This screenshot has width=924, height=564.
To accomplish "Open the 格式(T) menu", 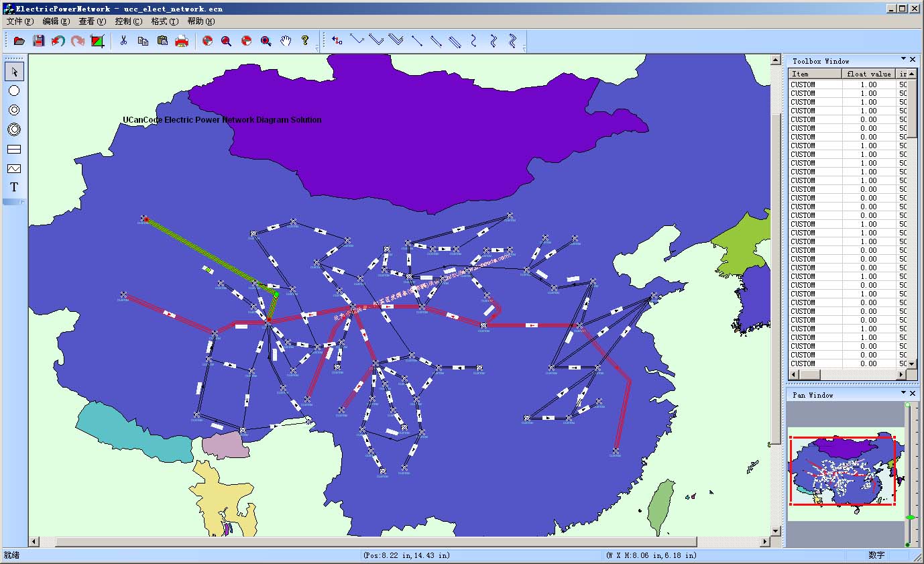I will click(164, 21).
